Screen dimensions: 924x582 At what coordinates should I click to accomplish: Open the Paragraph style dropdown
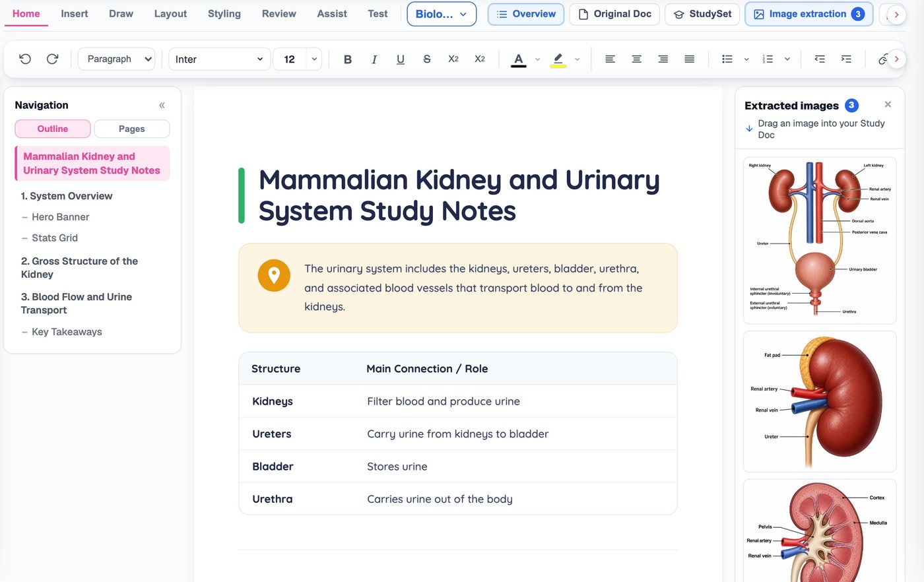pyautogui.click(x=117, y=59)
